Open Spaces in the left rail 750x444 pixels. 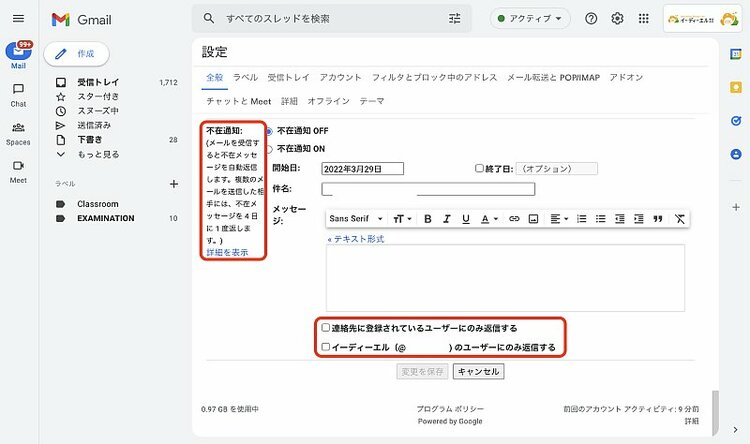(x=18, y=133)
